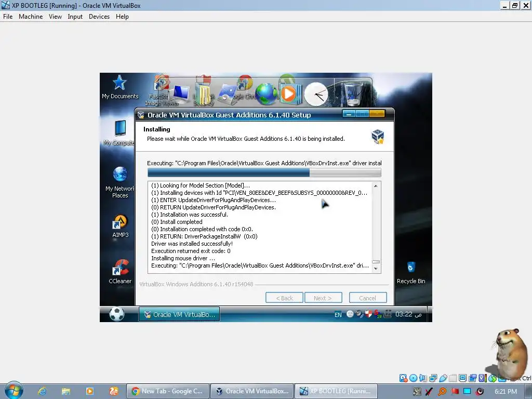The image size is (532, 399).
Task: Click the analog clock in the dock
Action: (x=316, y=95)
